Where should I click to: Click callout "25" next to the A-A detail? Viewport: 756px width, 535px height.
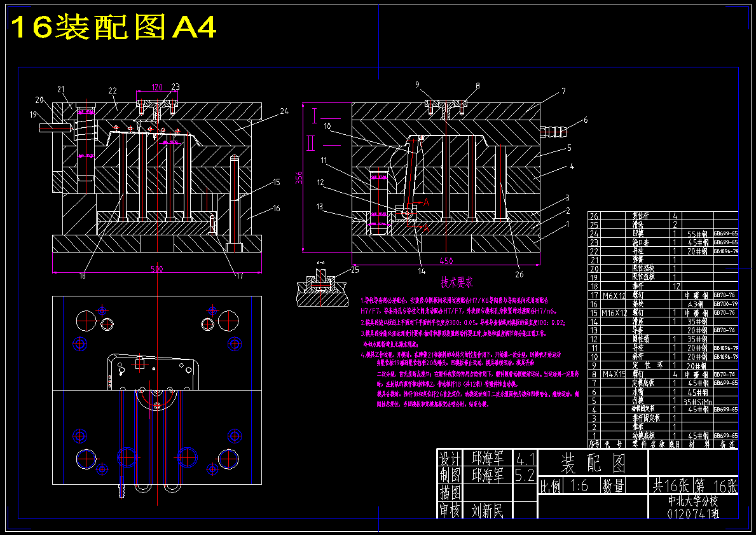(x=355, y=270)
